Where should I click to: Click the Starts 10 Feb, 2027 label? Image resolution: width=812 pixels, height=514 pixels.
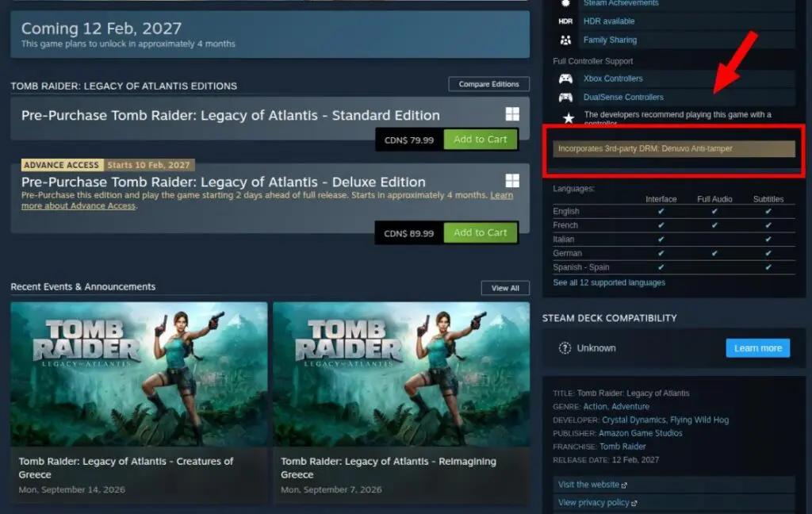pos(148,165)
